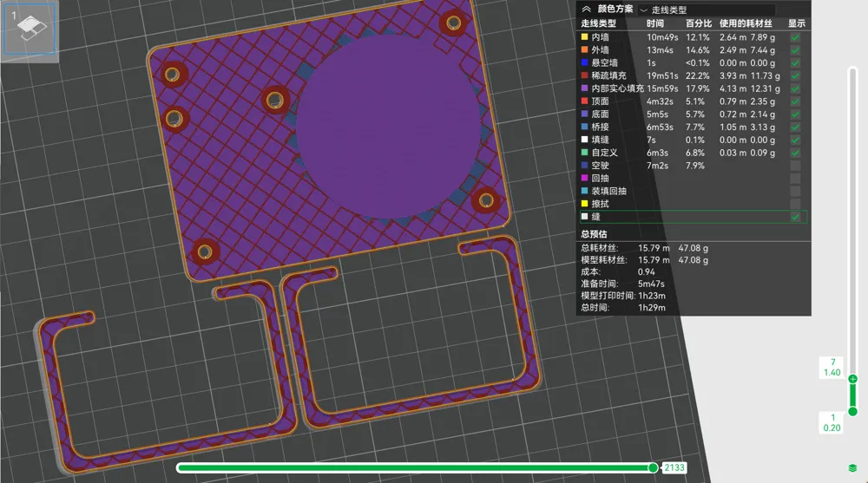Enable display of 装填回抽

(x=795, y=191)
